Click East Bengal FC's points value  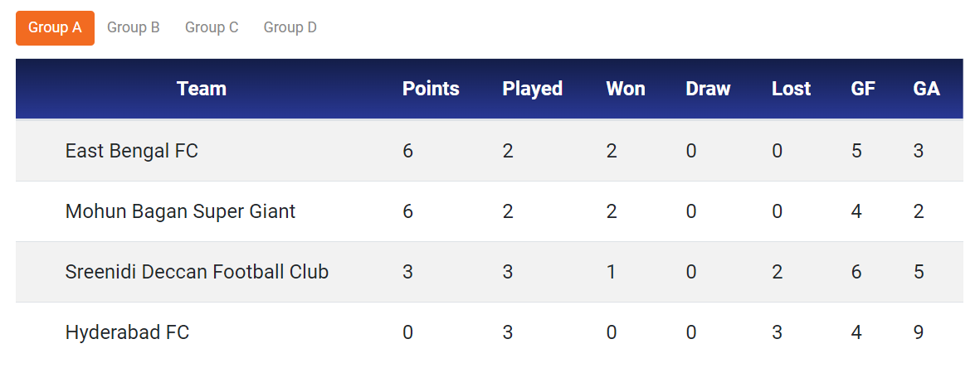[x=407, y=151]
